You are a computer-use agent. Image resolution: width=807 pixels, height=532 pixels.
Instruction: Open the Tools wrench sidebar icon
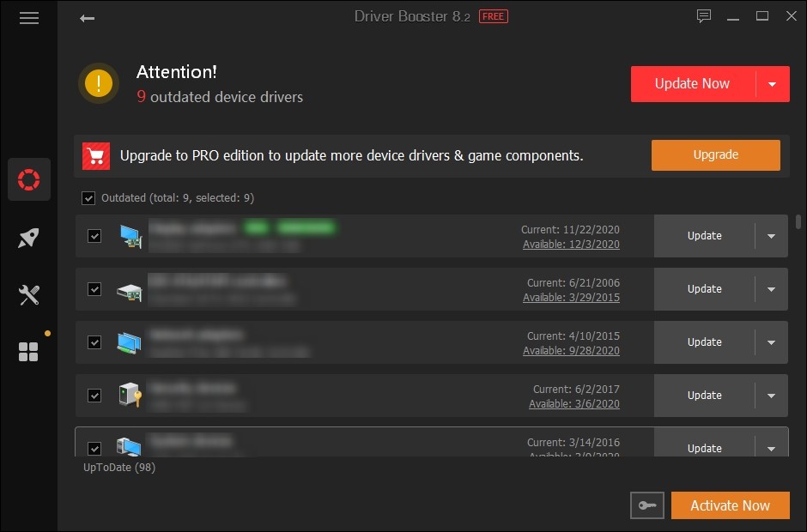(29, 295)
